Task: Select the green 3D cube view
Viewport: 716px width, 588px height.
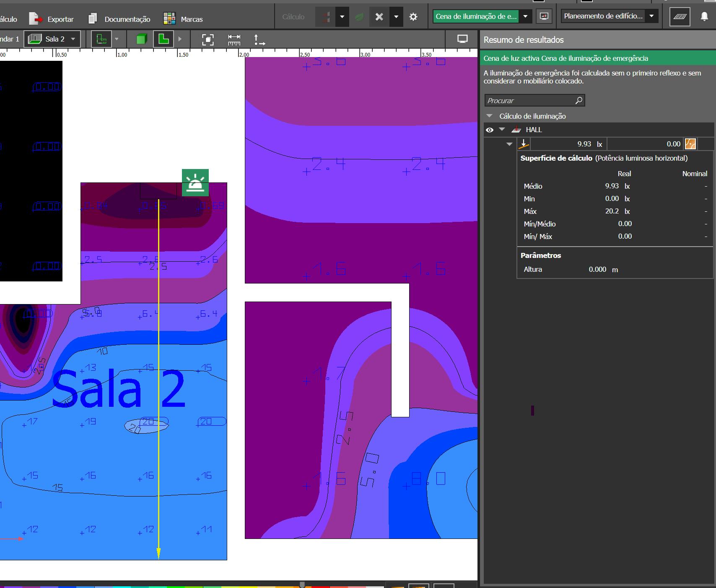Action: click(x=142, y=39)
